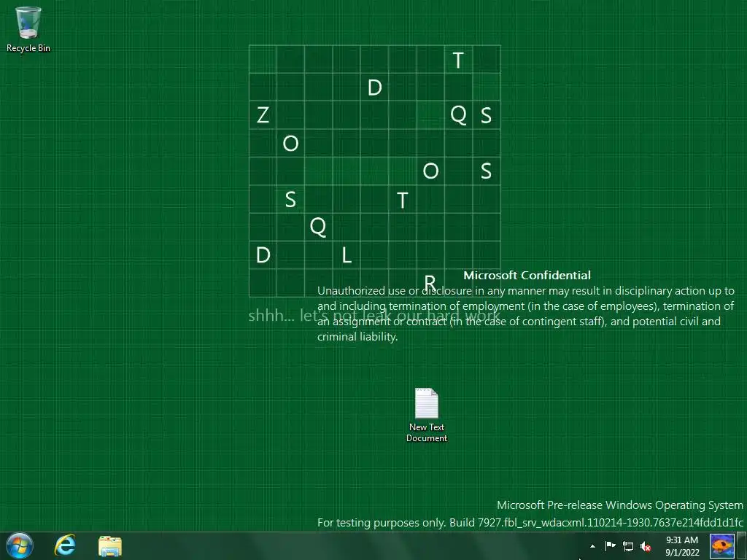This screenshot has width=747, height=560.
Task: Click the Show desktop strip
Action: click(742, 545)
